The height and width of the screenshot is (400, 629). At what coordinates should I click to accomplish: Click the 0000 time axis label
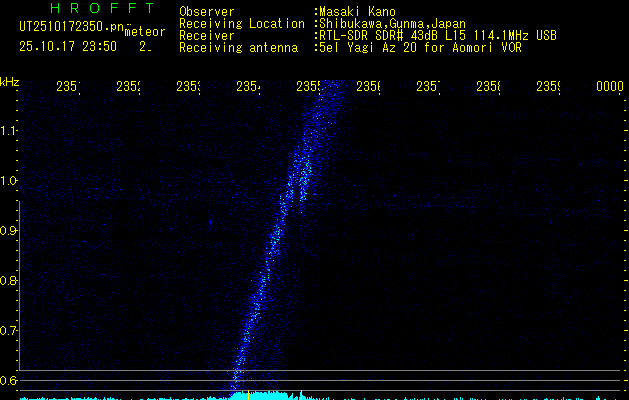point(610,86)
